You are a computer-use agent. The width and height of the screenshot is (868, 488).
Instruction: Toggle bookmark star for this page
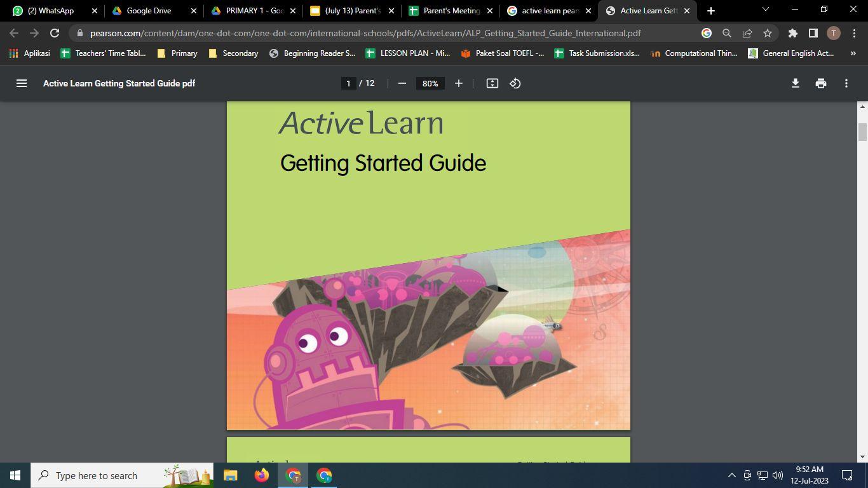coord(767,33)
